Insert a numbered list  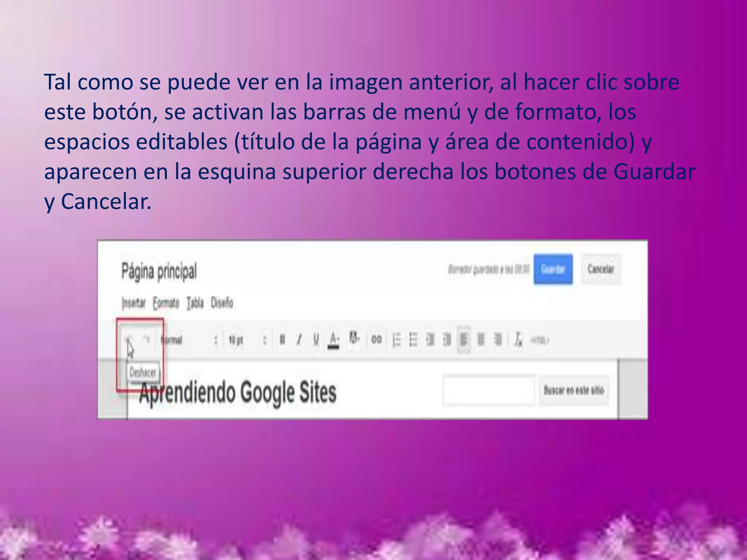click(397, 340)
